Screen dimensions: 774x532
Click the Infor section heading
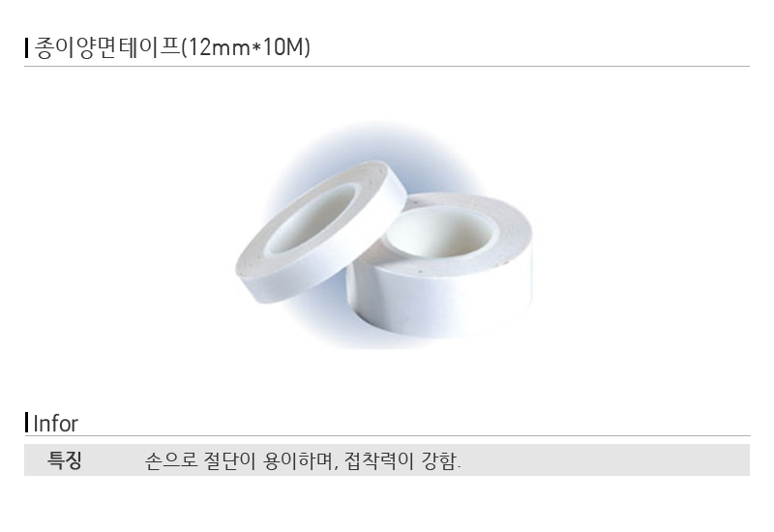tap(55, 424)
